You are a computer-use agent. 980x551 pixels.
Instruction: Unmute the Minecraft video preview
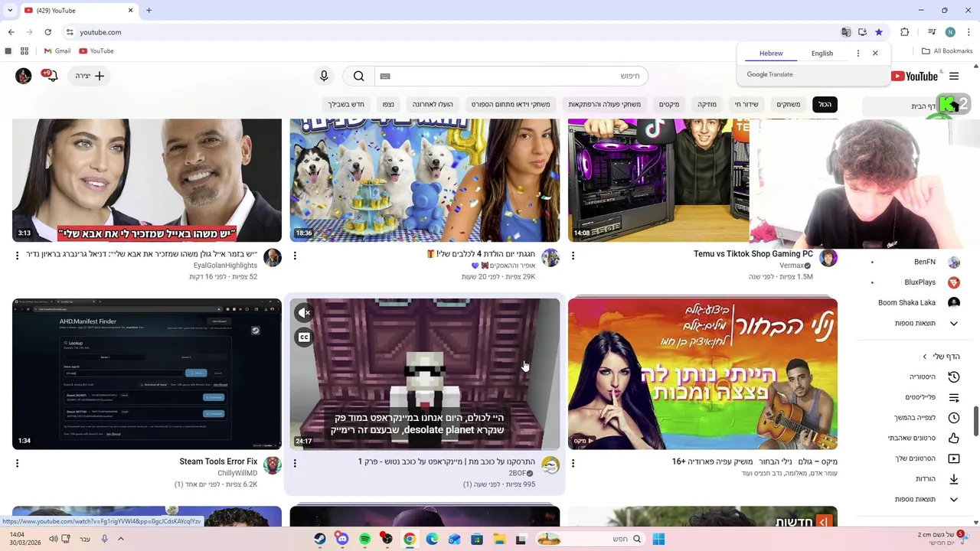[304, 312]
